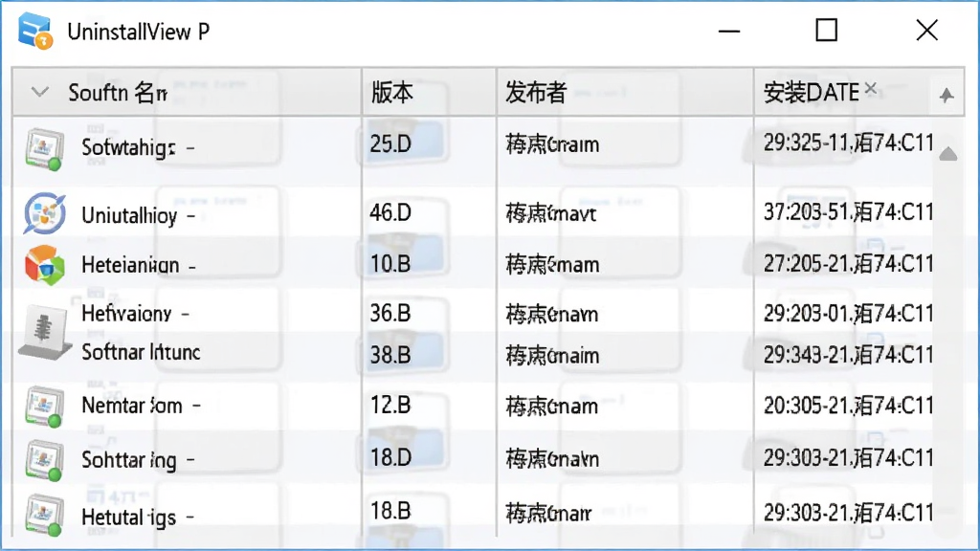Viewport: 980px width, 551px height.
Task: Select the Heteianiıqn entry name
Action: click(x=130, y=265)
